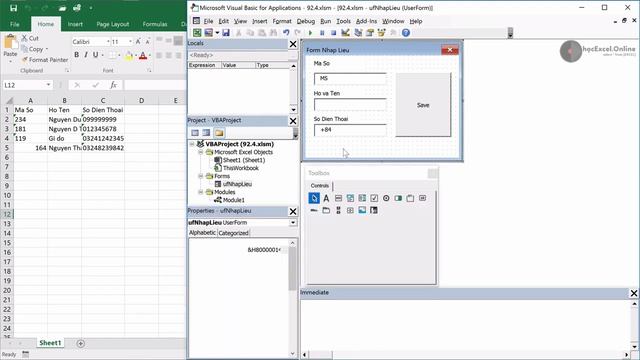Select the MultiPage control in Toolbox
This screenshot has width=640, height=360.
[326, 210]
